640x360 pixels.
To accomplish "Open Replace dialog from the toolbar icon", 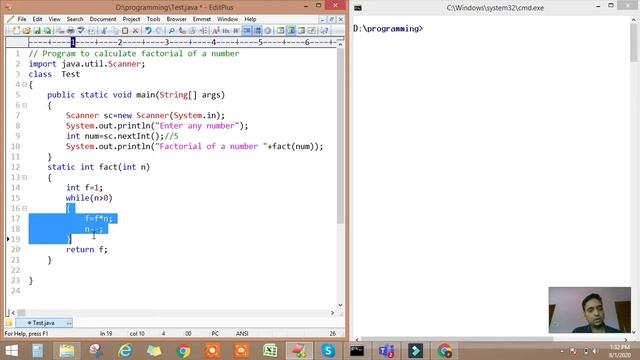I will click(x=182, y=31).
